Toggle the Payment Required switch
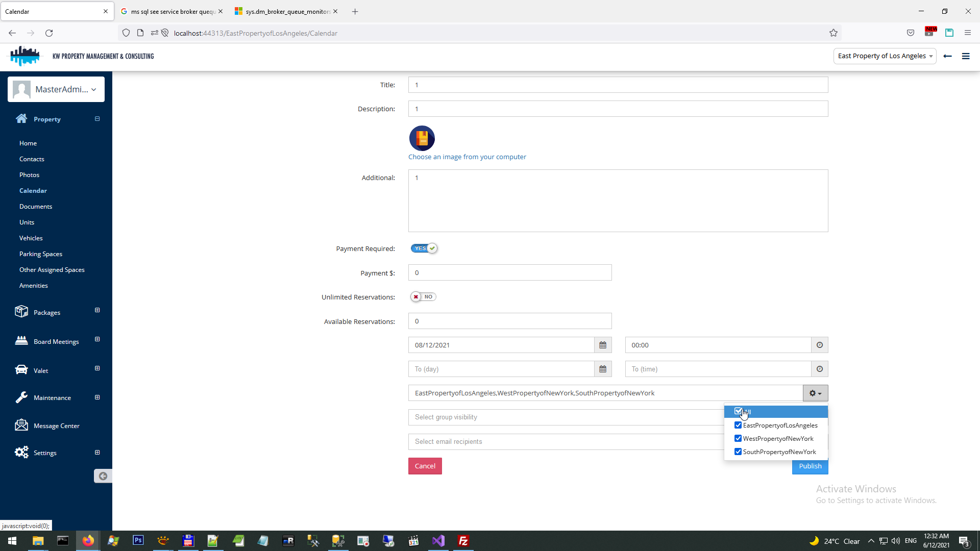Screen dimensions: 980x551 [x=424, y=248]
